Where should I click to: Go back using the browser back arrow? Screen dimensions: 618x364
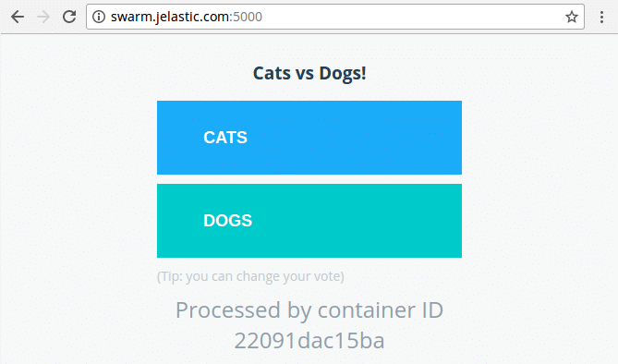coord(18,17)
